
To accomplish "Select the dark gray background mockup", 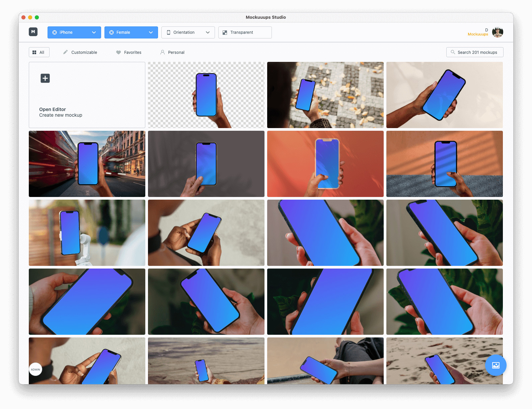I will pos(206,164).
